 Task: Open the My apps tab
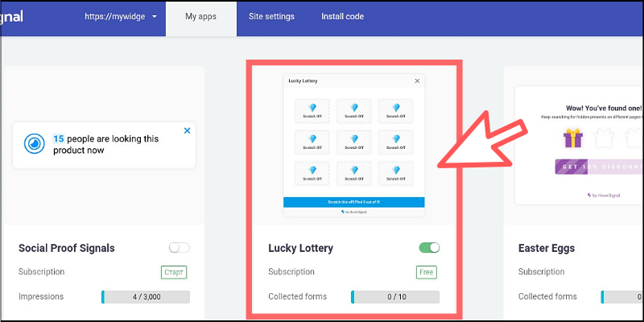[200, 17]
